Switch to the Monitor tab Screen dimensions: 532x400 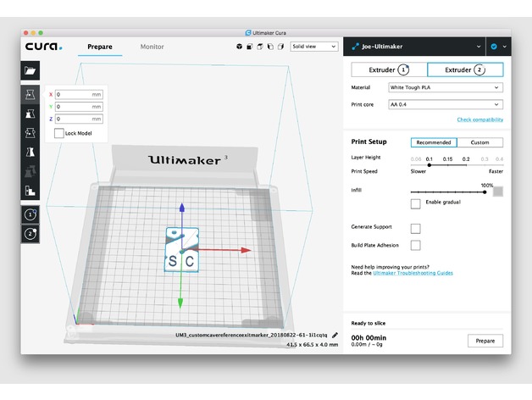coord(152,47)
